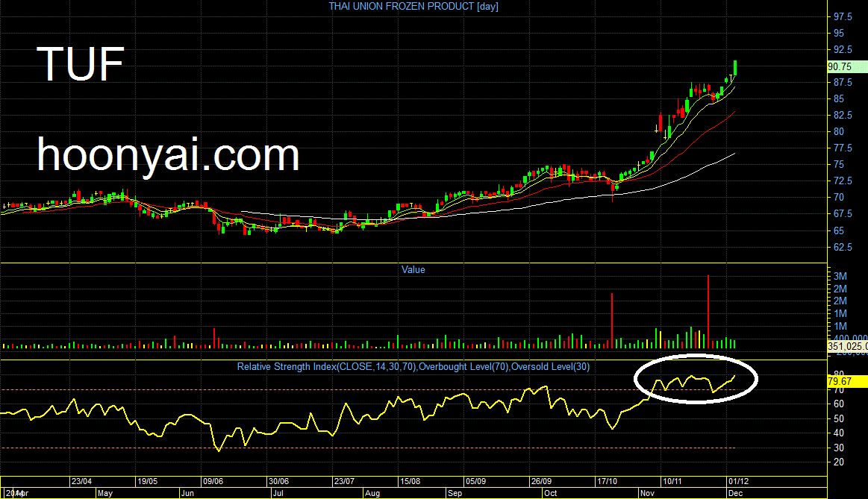Screen dimensions: 868x499
Task: Click the 67.5 price axis label
Action: 843,213
